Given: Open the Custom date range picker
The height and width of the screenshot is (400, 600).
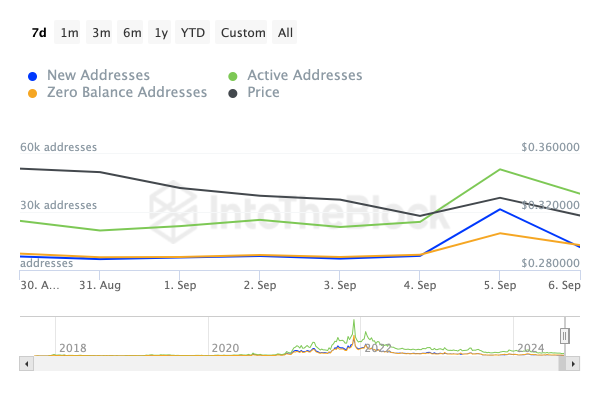Looking at the screenshot, I should click(243, 32).
